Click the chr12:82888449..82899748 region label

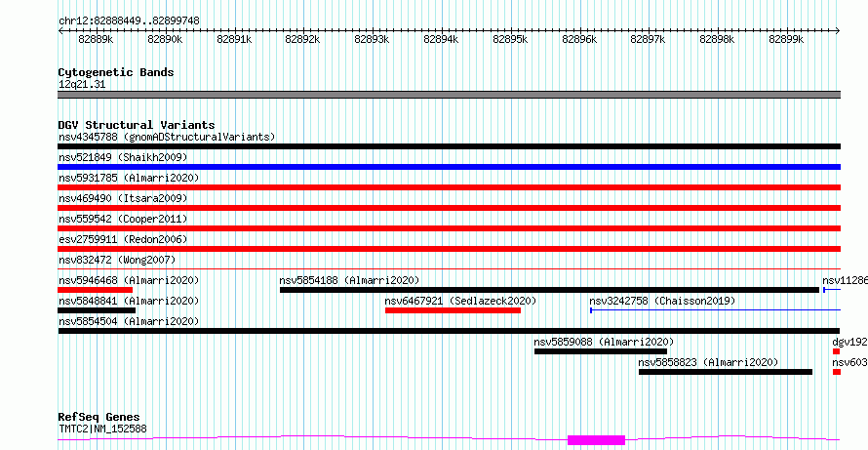[x=129, y=21]
